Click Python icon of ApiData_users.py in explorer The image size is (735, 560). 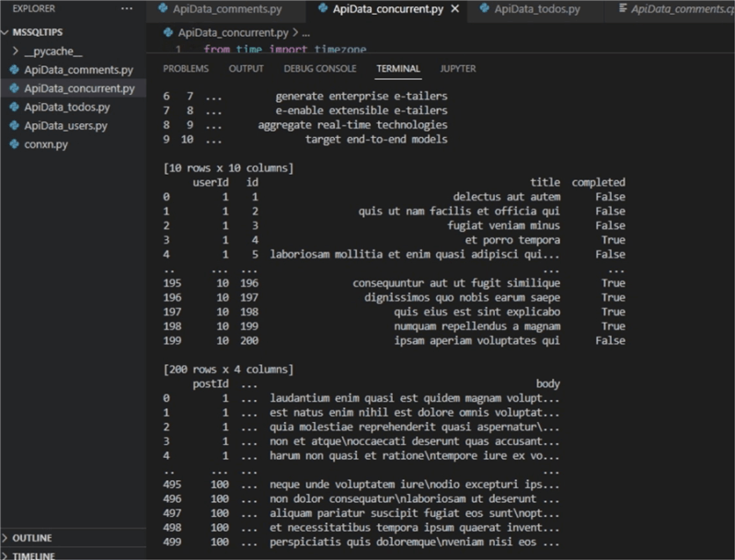pos(15,126)
